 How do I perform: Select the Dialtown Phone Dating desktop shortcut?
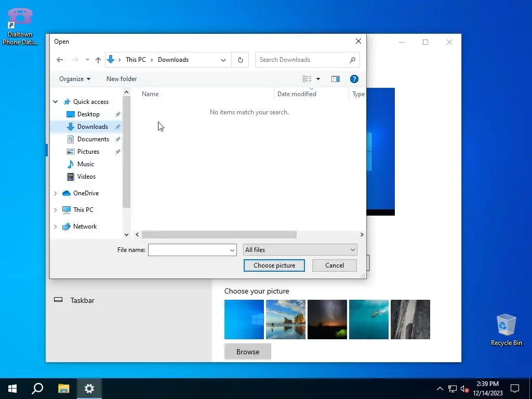[x=20, y=26]
